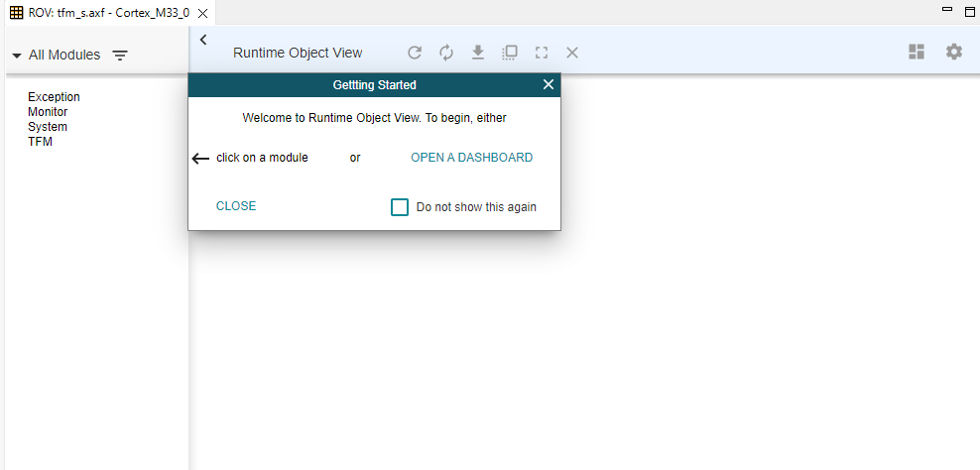Click the refresh icon in the toolbar
The image size is (980, 470).
(415, 53)
